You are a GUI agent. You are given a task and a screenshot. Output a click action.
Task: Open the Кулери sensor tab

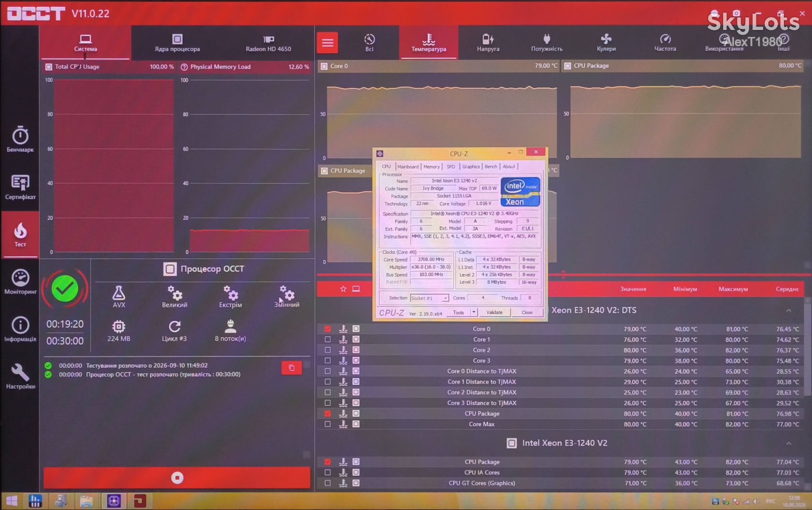pos(606,43)
